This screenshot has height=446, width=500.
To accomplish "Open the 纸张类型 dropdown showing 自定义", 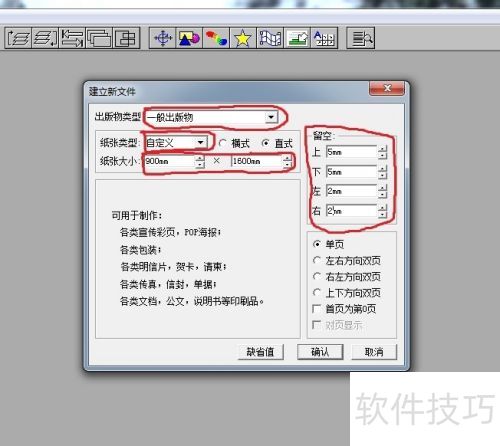I will (176, 143).
